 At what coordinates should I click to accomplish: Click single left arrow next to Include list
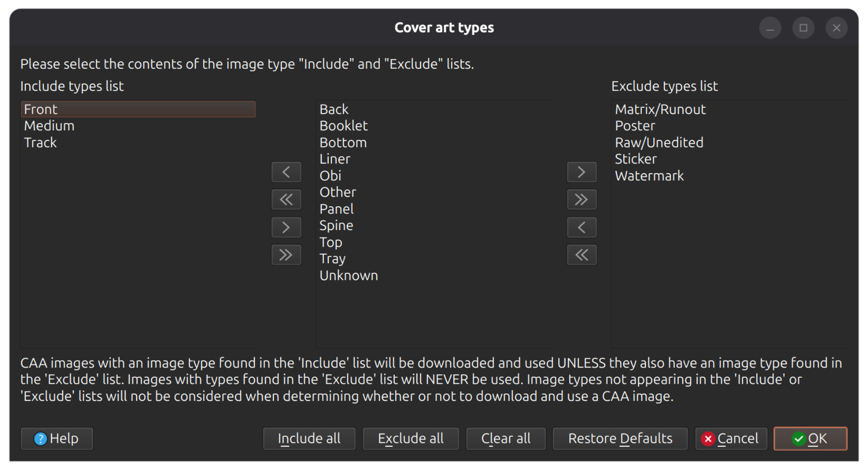[286, 172]
